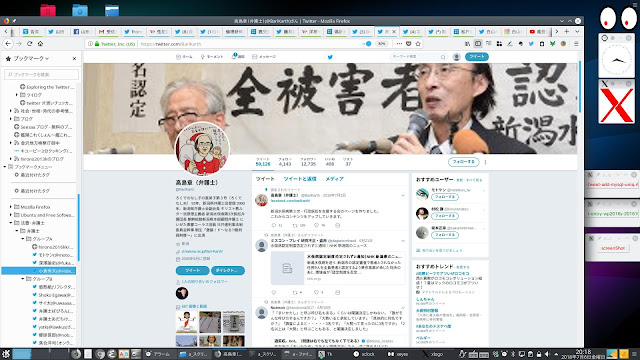Click the screenShot window label on desktop

click(x=613, y=248)
